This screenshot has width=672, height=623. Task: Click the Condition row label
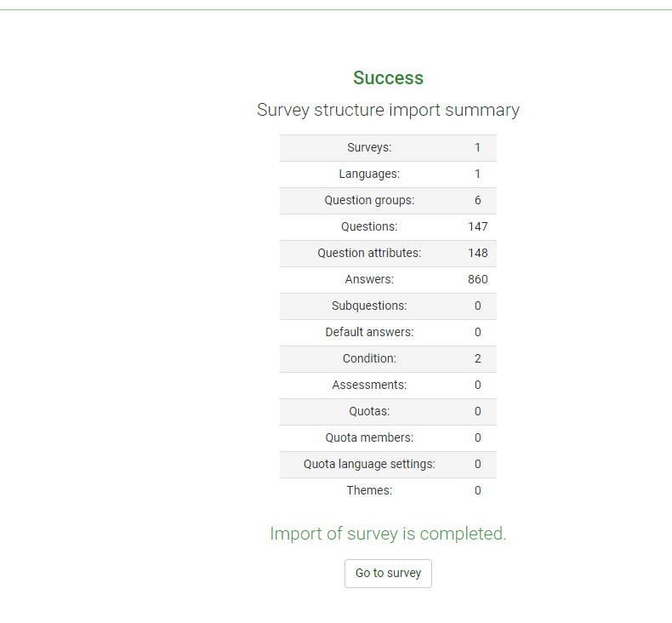[x=369, y=358]
